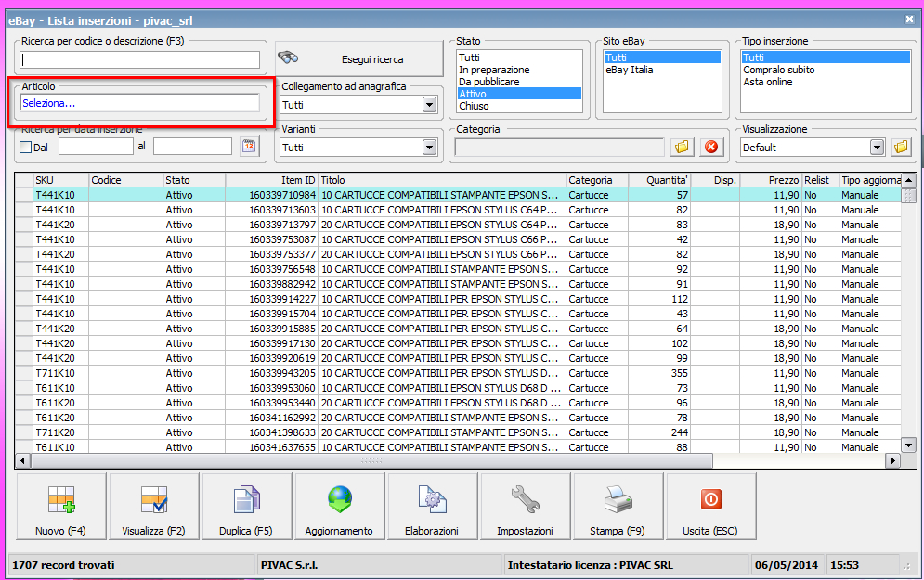
Task: Sort by the SKU column header
Action: point(60,180)
